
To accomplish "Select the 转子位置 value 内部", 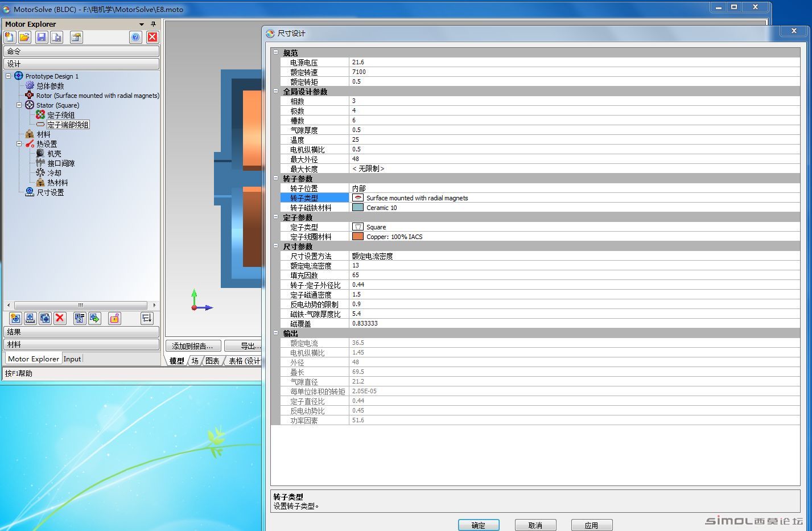I will [575, 188].
